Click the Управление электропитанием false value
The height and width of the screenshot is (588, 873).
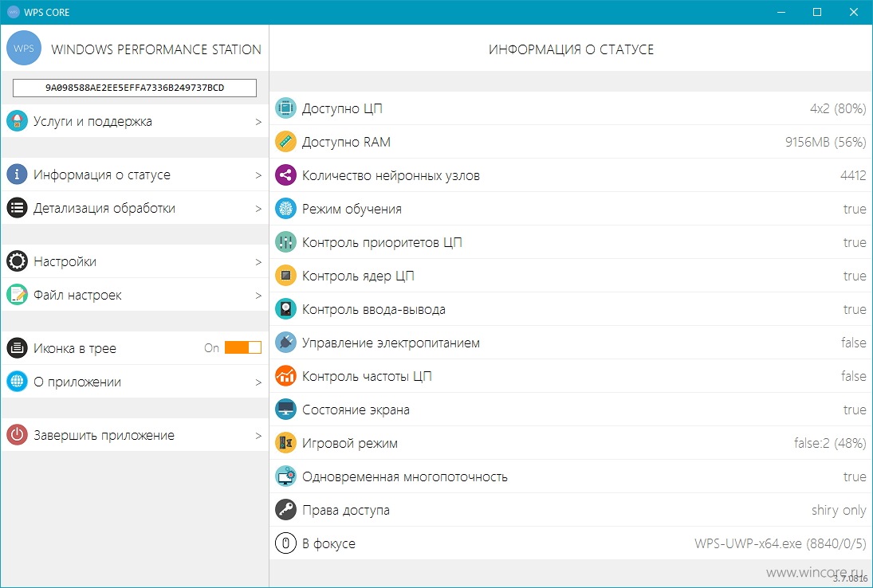(854, 342)
